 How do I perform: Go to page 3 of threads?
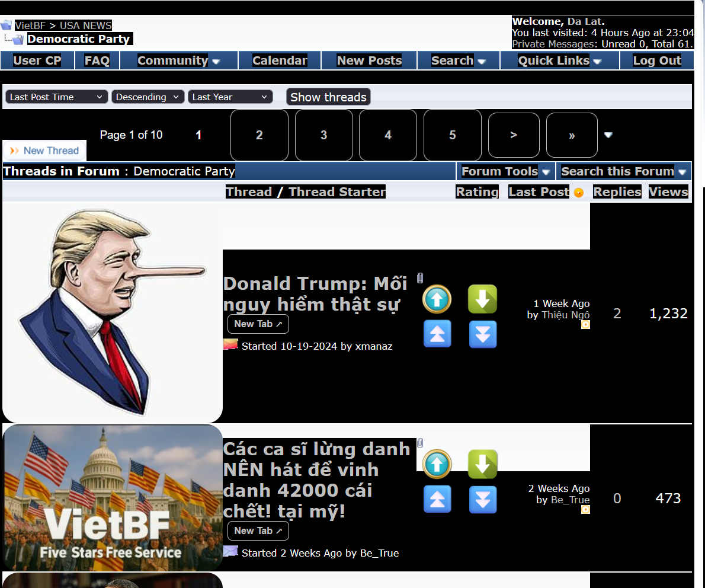pos(323,135)
